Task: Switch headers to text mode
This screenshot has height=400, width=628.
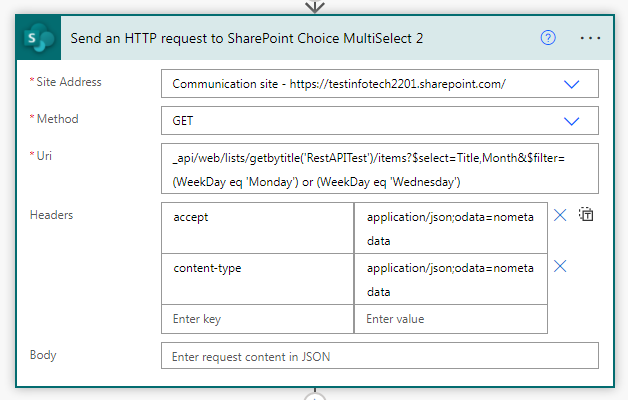Action: (587, 215)
